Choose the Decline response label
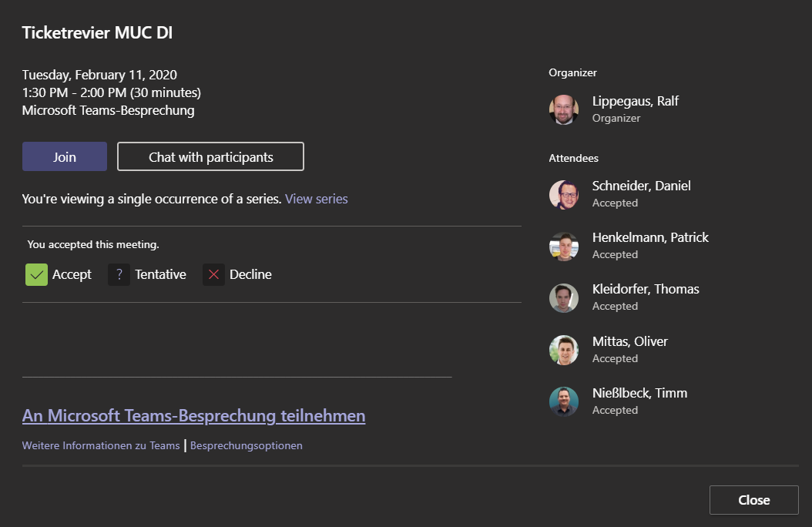Viewport: 812px width, 527px height. point(250,275)
